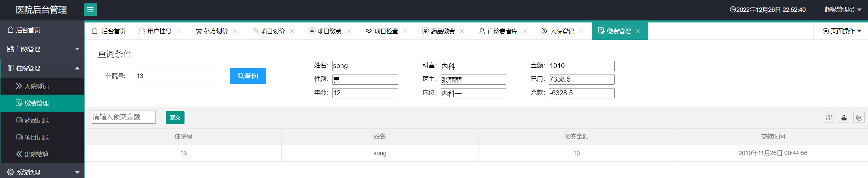Click the print table icon
This screenshot has height=178, width=868.
(x=859, y=117)
